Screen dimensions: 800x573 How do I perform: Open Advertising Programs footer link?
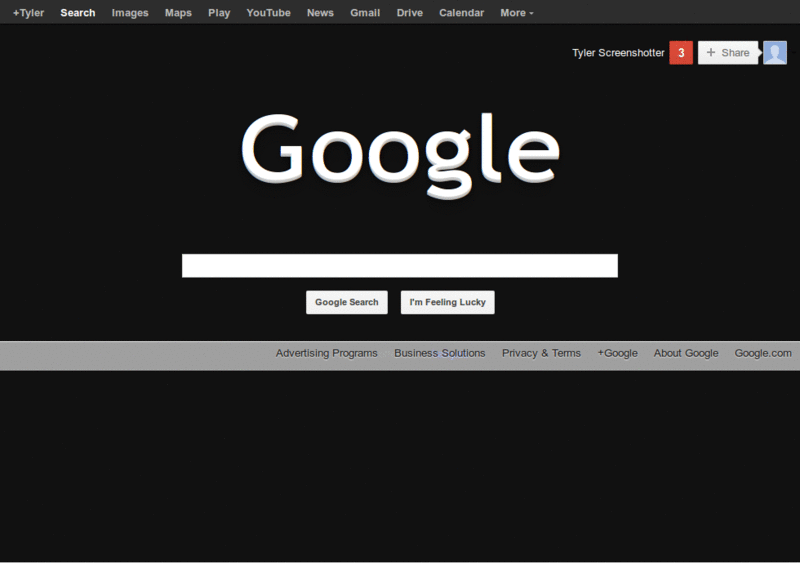327,353
